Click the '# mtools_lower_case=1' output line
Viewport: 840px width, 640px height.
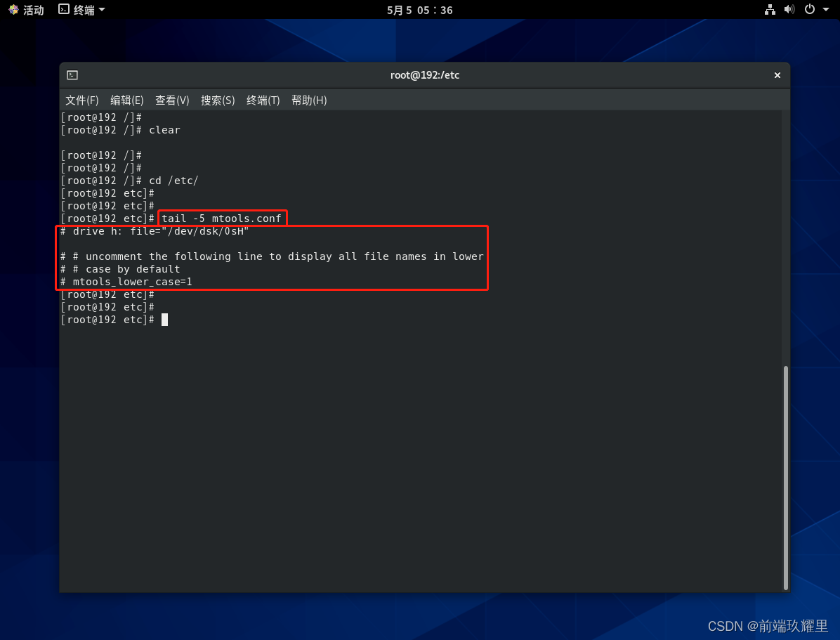click(126, 282)
